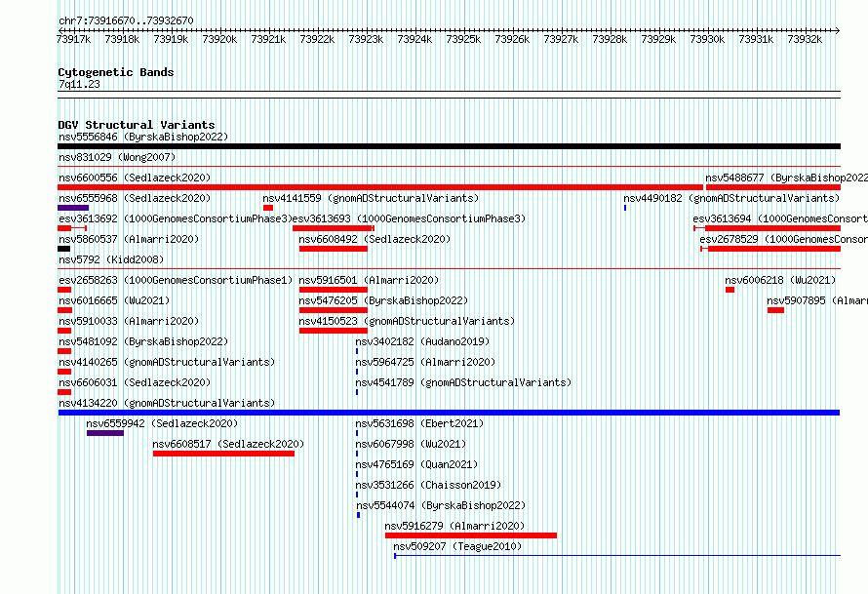Click the red nsv5907895 feature bar

pyautogui.click(x=775, y=310)
